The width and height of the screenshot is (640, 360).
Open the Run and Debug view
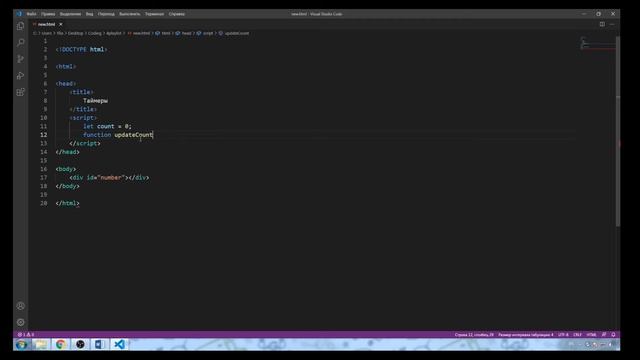[x=20, y=76]
